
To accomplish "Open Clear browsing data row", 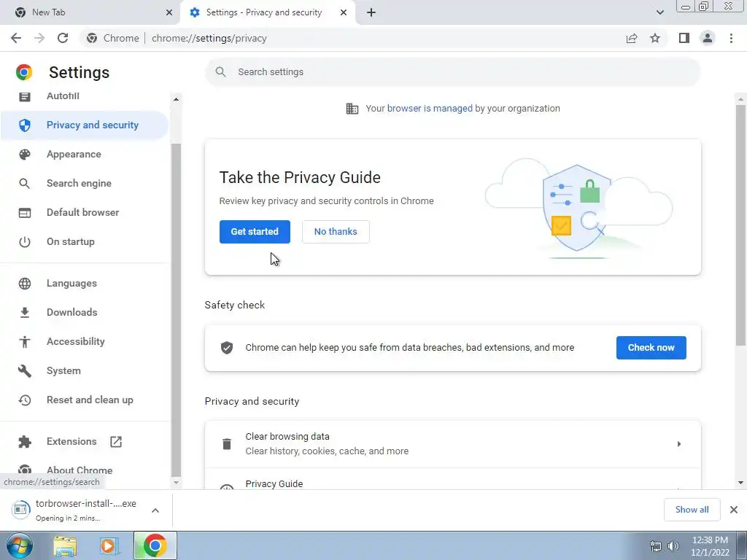I will [x=452, y=444].
